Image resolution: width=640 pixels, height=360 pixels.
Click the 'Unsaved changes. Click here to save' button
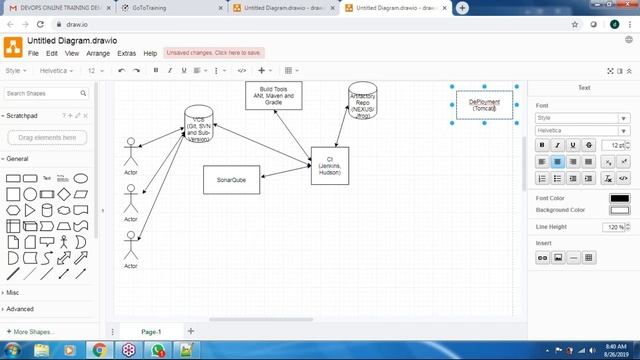pyautogui.click(x=214, y=53)
